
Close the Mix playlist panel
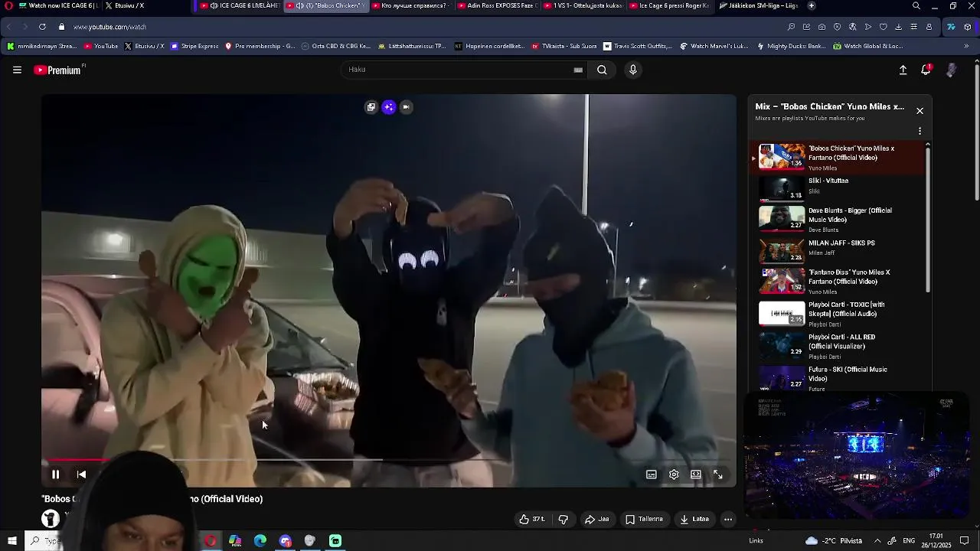920,111
